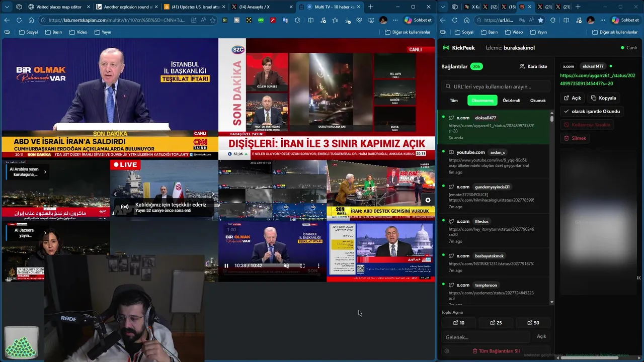Go back in the Multi TV browser window

coord(7,20)
